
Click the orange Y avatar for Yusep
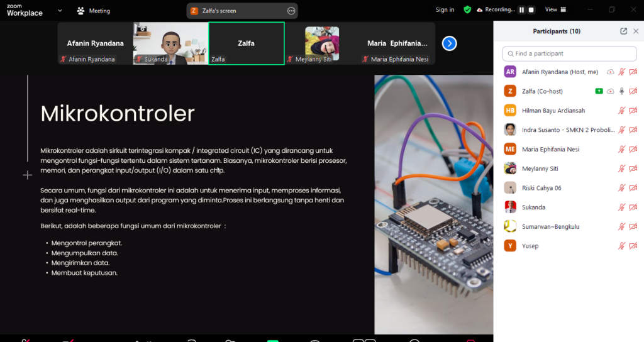coord(510,246)
